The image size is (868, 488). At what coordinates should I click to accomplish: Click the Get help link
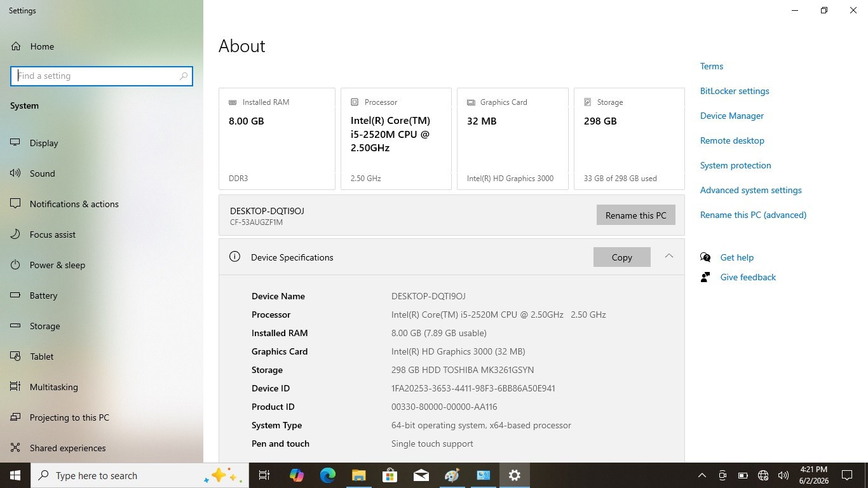click(737, 257)
